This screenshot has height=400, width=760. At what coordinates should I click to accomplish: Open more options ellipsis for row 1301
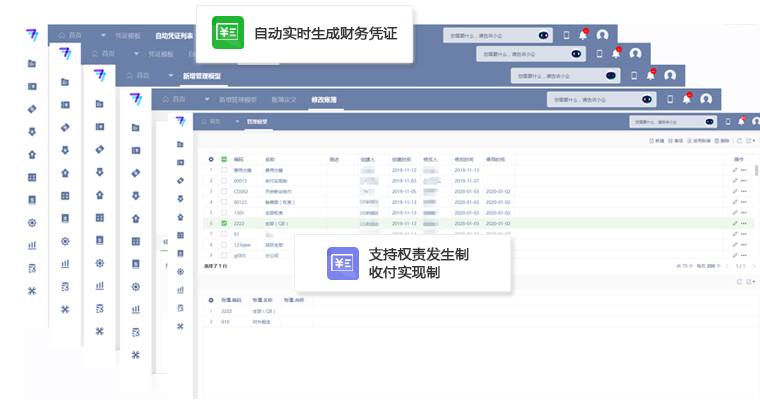(x=744, y=212)
